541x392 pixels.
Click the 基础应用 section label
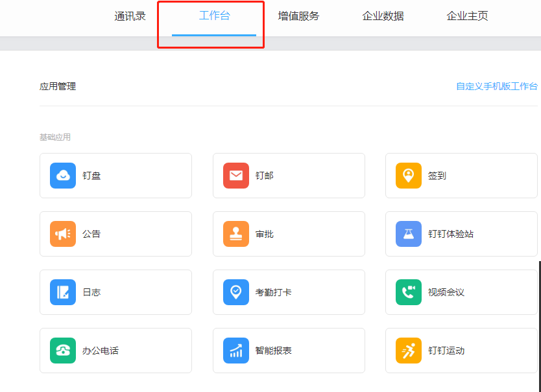tap(55, 137)
